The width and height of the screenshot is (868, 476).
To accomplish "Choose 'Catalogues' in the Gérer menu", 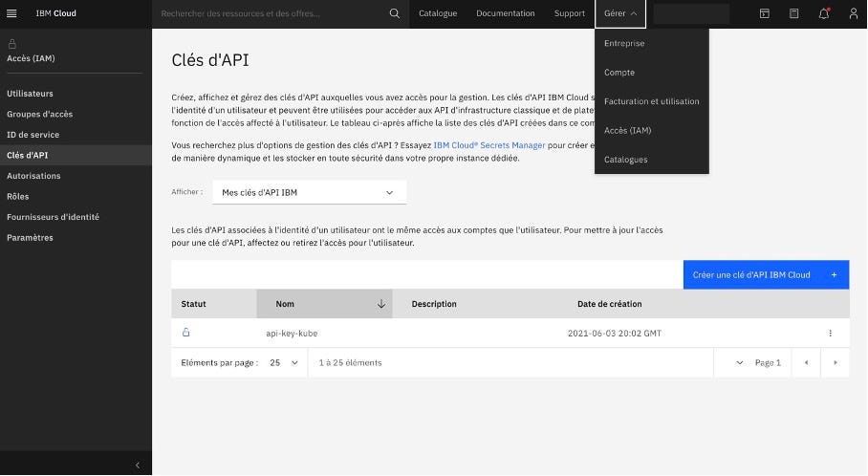I will coord(625,160).
